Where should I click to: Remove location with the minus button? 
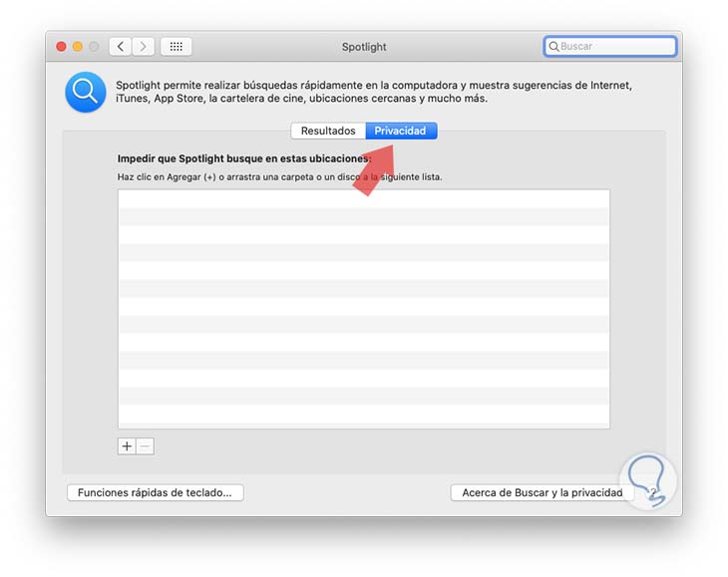[145, 446]
